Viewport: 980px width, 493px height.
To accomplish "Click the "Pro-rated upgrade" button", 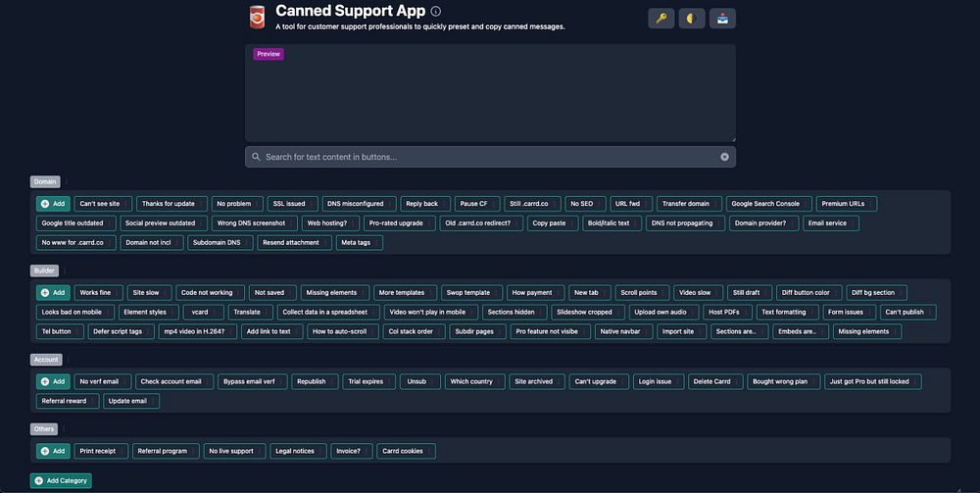I will [400, 223].
